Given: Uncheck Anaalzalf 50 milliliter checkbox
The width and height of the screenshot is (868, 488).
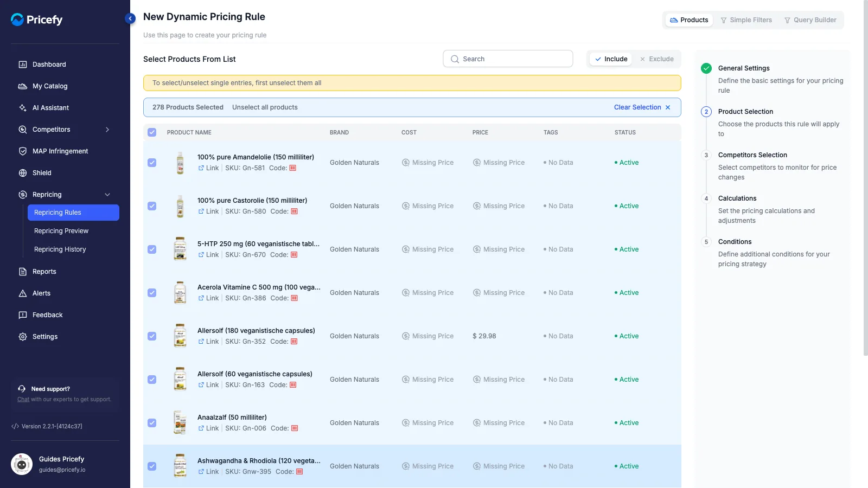Looking at the screenshot, I should point(152,423).
